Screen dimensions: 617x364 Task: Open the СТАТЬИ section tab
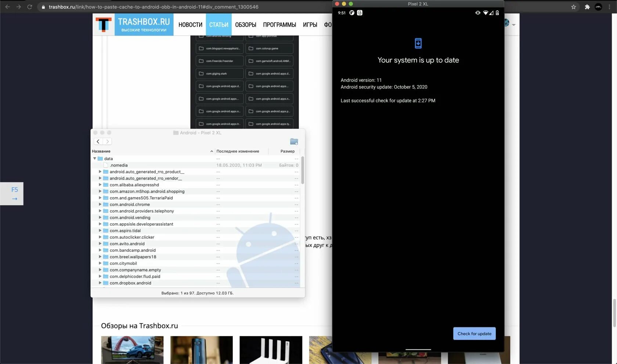[219, 25]
